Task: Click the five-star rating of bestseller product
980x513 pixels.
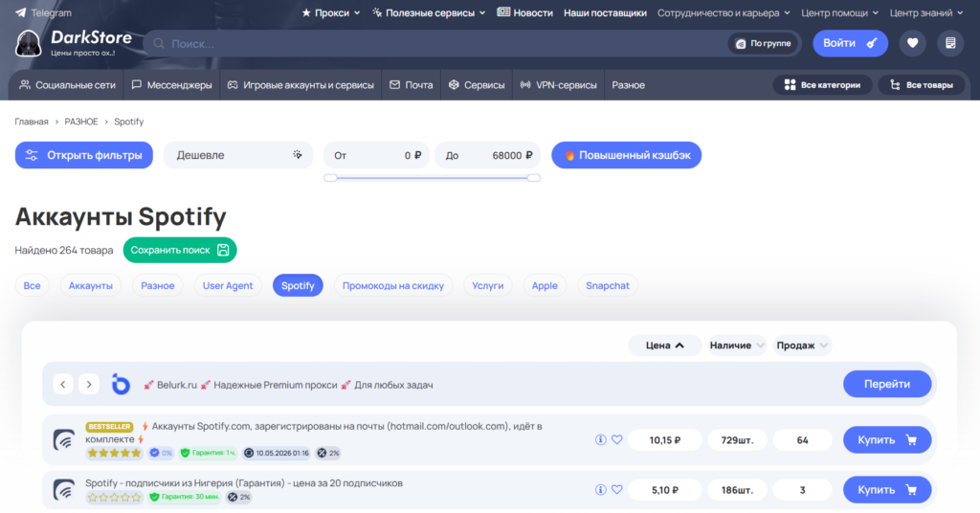Action: [x=115, y=453]
